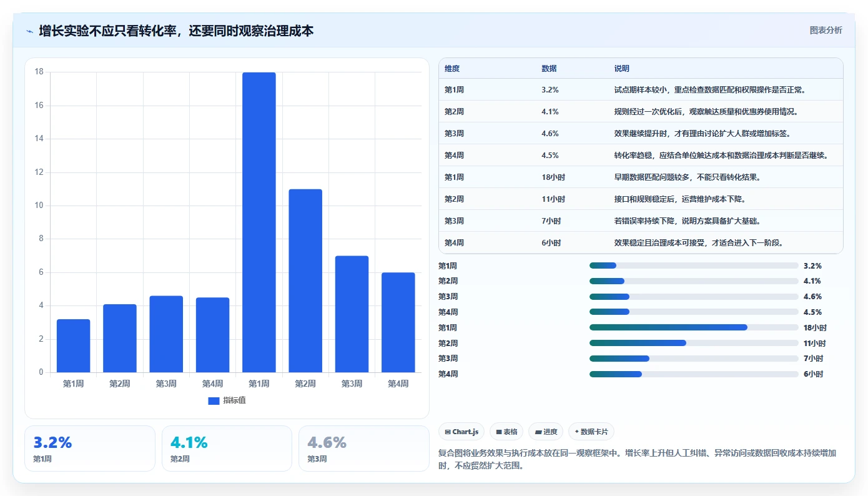868x496 pixels.
Task: Click the 3.2% cell in the table
Action: [x=550, y=90]
